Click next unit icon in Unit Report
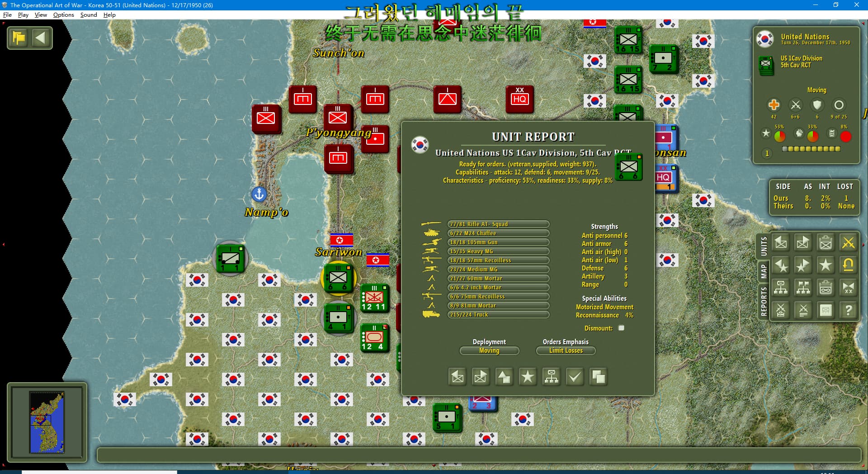Screen dimensions: 868x474 click(481, 376)
